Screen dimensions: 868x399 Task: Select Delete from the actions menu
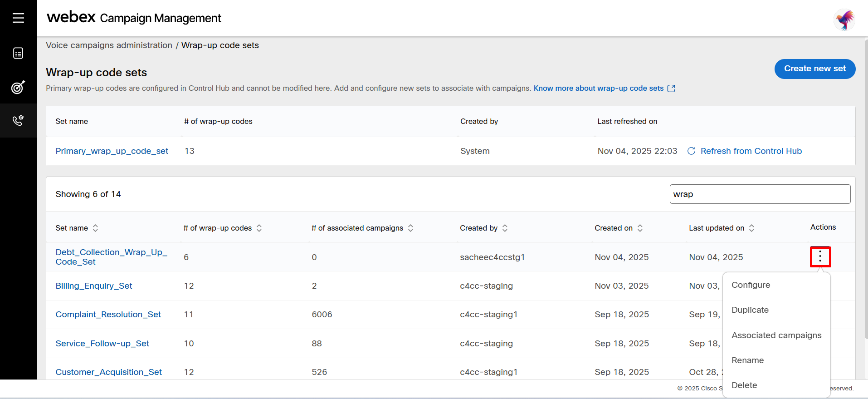click(744, 385)
